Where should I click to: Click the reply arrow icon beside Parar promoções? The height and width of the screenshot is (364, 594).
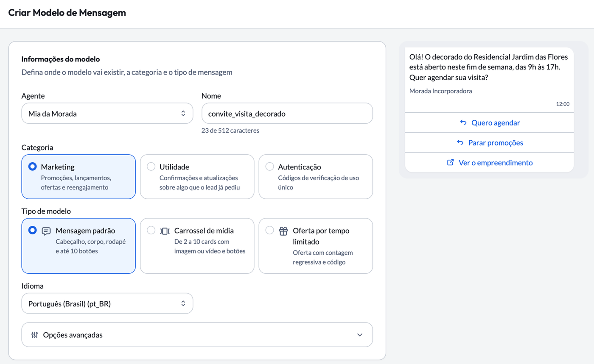[x=460, y=142]
